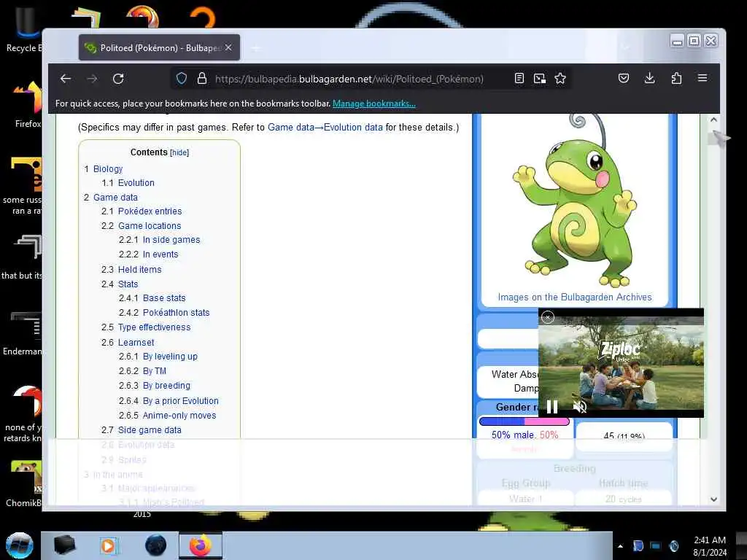This screenshot has width=747, height=560.
Task: Go to Game data section
Action: 115,197
